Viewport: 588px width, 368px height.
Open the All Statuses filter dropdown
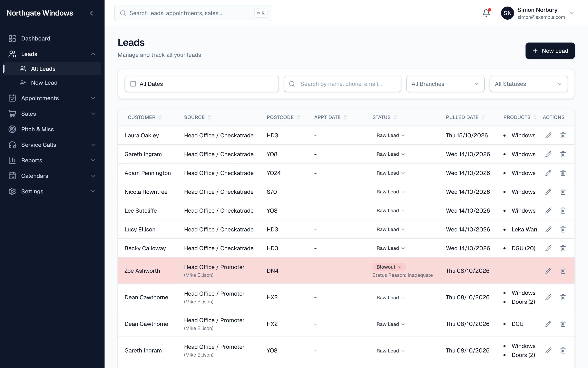pyautogui.click(x=528, y=84)
